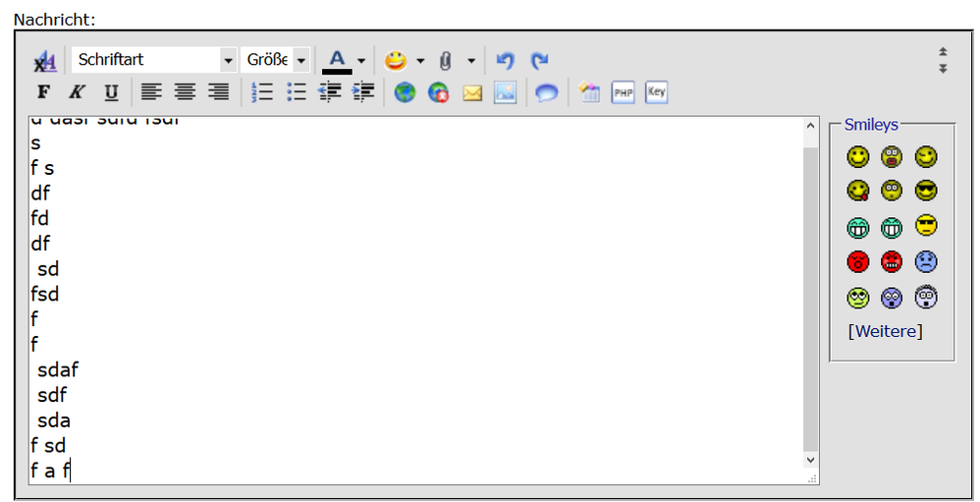Insert the red open-mouth smiley

(x=858, y=262)
